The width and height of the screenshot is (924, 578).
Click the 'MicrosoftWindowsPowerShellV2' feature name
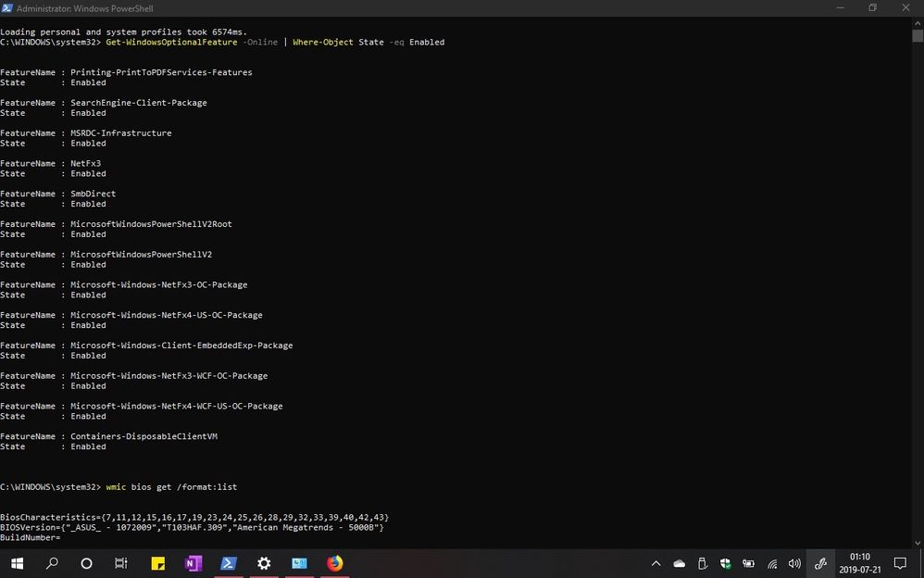point(142,254)
